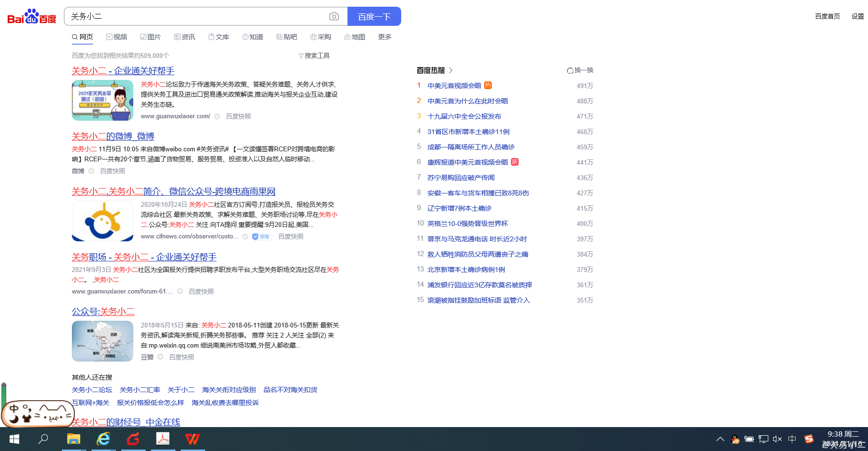The height and width of the screenshot is (451, 868).
Task: Click the 百度一下 search button
Action: click(x=374, y=16)
